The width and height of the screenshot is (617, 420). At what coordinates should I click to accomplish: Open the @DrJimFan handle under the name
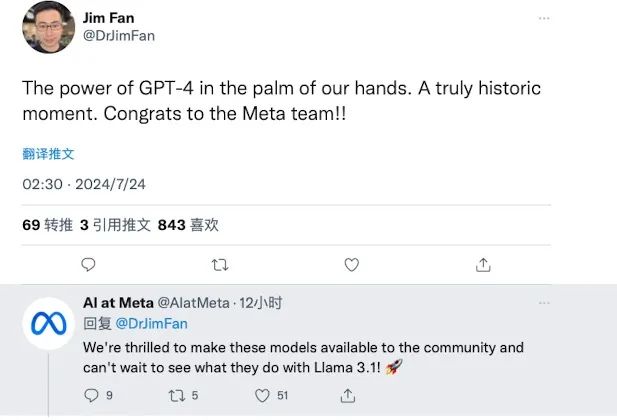pyautogui.click(x=119, y=36)
